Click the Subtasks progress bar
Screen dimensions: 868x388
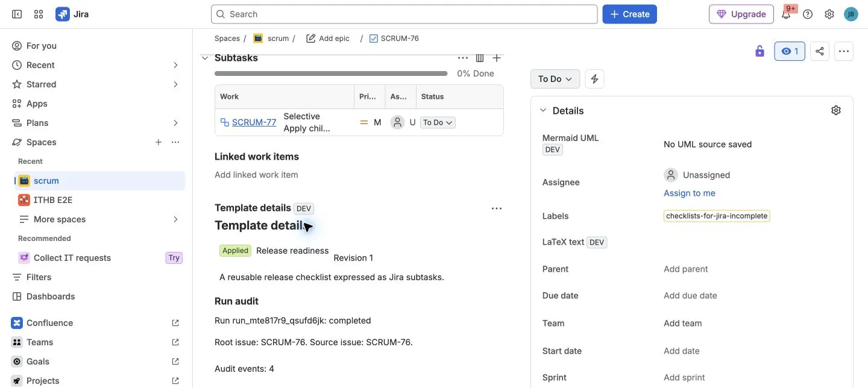point(331,74)
